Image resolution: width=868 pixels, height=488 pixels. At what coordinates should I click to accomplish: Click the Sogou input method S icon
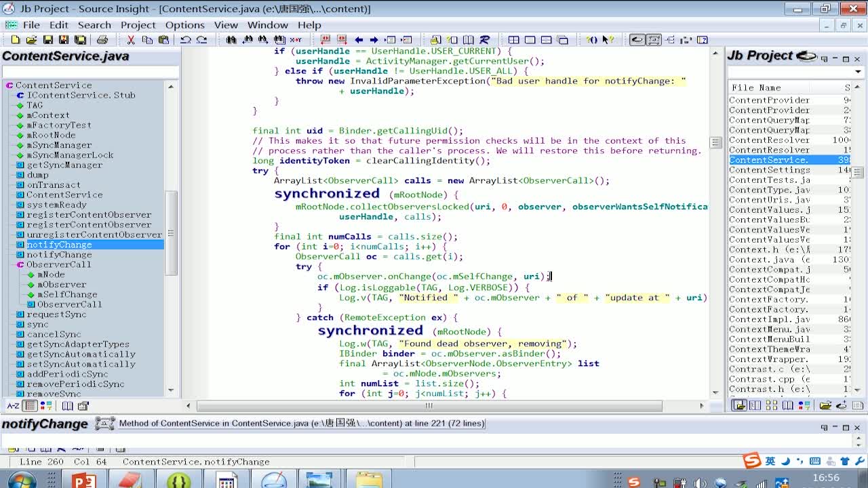click(751, 462)
